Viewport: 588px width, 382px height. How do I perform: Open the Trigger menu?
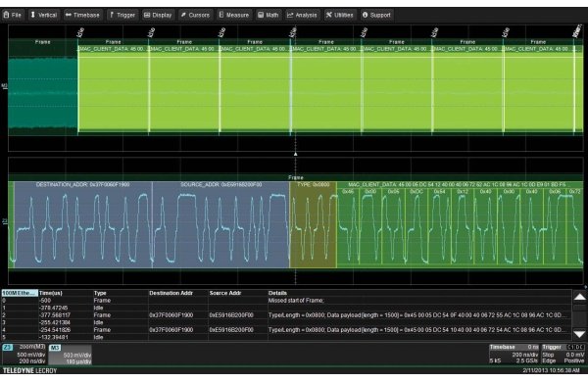click(x=122, y=15)
